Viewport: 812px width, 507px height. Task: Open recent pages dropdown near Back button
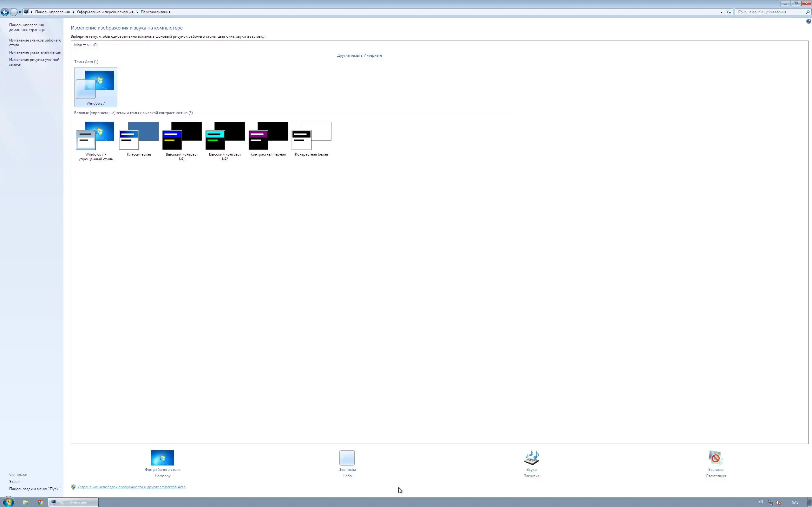point(20,12)
